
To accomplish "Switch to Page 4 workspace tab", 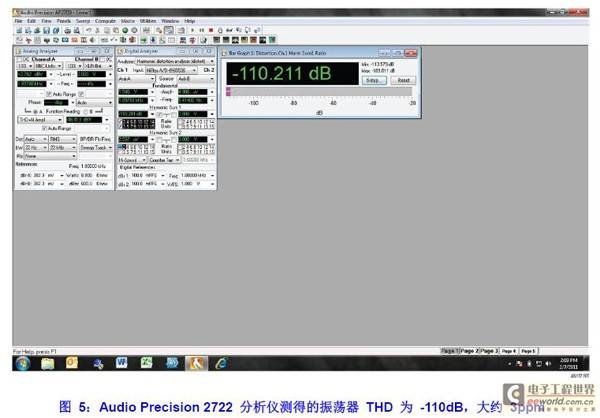I will click(x=509, y=351).
